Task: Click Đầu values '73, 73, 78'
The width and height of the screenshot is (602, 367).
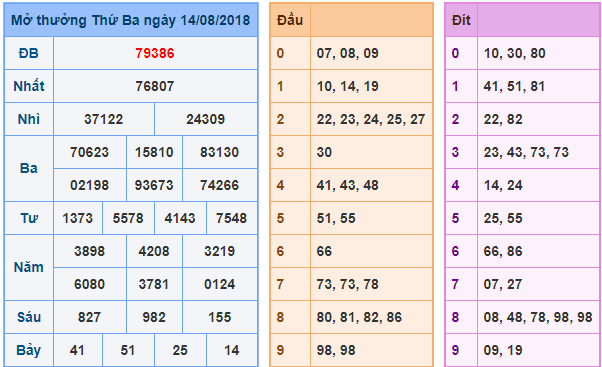Action: pos(347,284)
